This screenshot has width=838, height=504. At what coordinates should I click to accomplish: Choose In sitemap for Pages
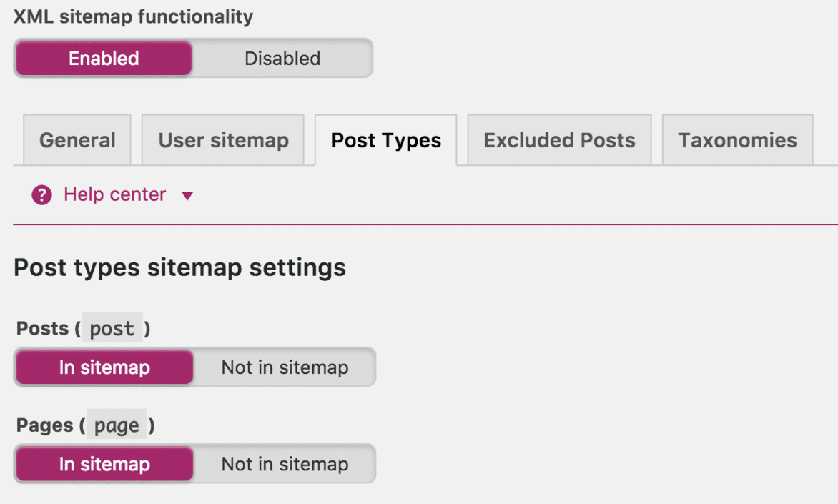click(104, 464)
